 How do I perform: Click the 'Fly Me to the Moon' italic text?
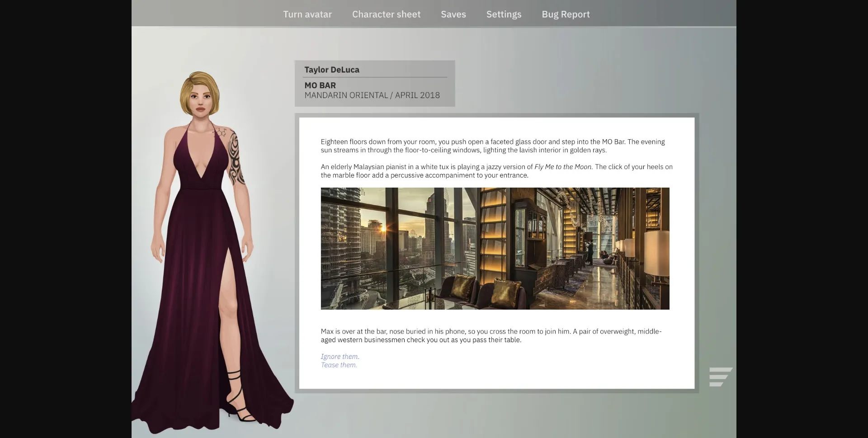tap(562, 166)
